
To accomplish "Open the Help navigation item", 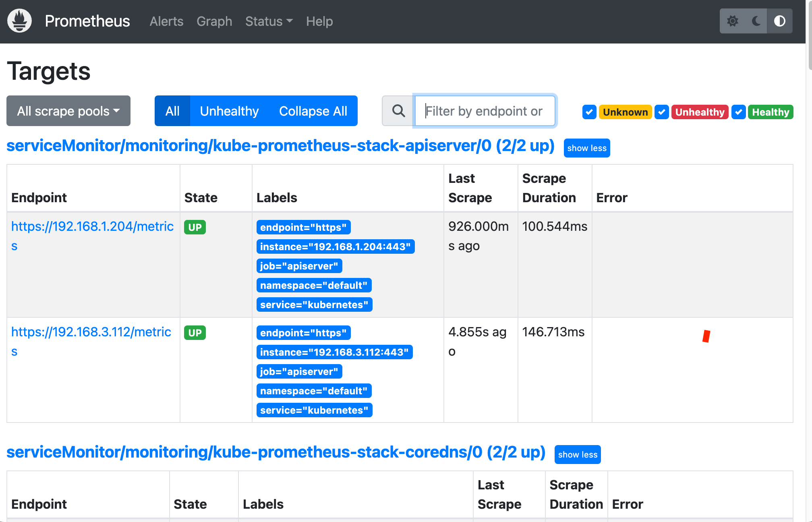I will tap(319, 21).
